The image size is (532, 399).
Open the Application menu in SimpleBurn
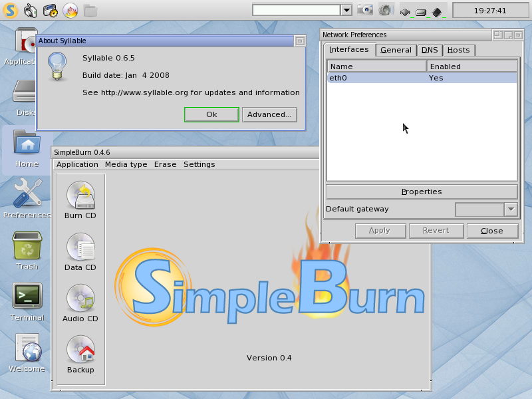point(77,164)
